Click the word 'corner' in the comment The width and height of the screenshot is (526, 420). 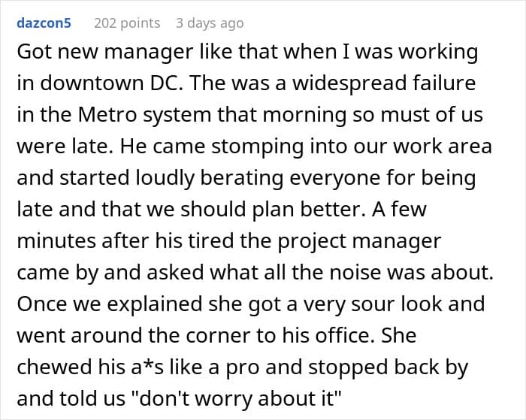(218, 336)
